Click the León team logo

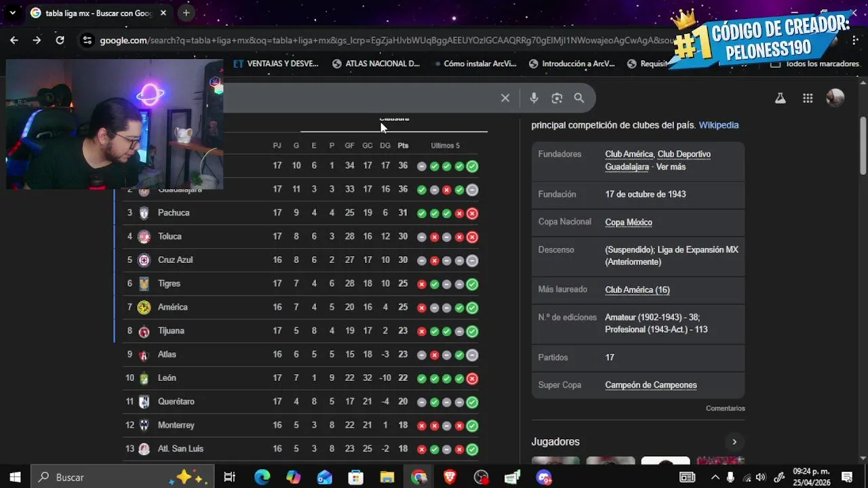[144, 378]
